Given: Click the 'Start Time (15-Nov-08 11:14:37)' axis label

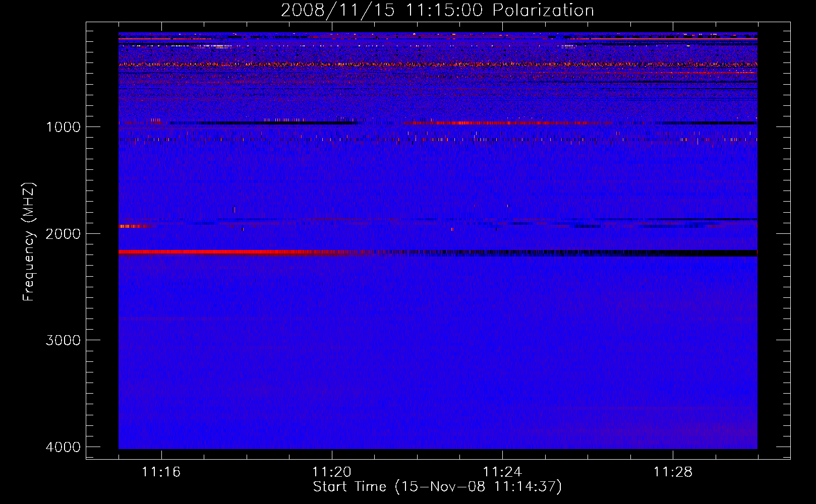Looking at the screenshot, I should (x=437, y=487).
